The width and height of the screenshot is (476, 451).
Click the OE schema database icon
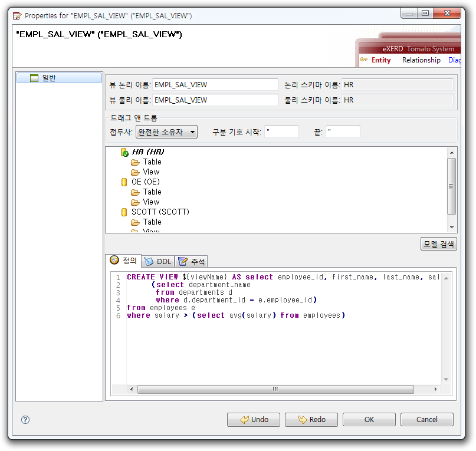tap(124, 182)
